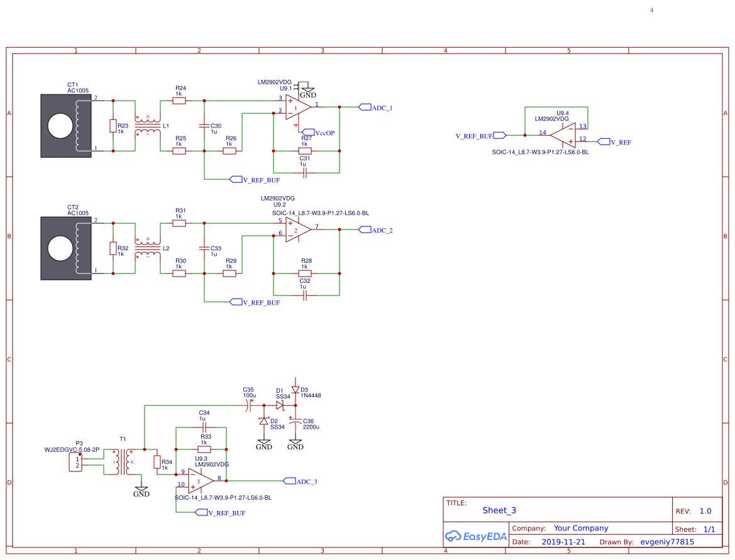
Task: Select op-amp U9.1 LM2902VDG symbol
Action: click(296, 107)
